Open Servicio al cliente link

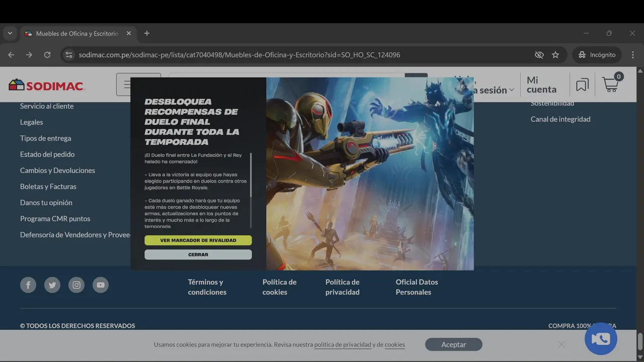(47, 106)
